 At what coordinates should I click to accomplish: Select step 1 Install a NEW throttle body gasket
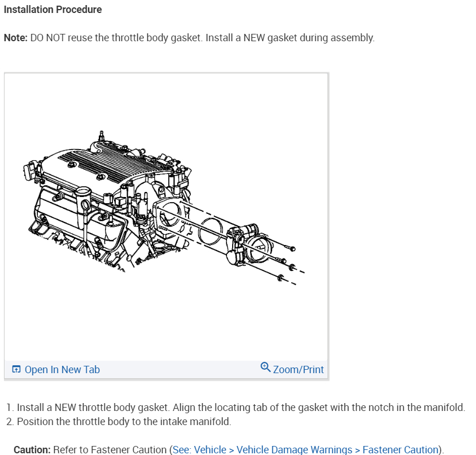[241, 407]
